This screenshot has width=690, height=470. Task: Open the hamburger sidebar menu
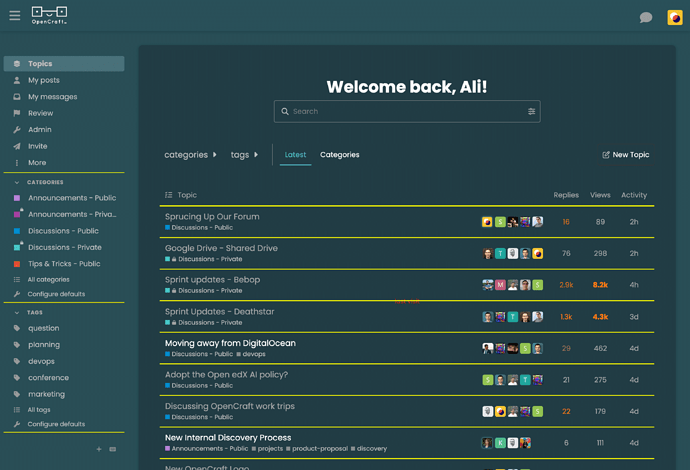[x=15, y=16]
